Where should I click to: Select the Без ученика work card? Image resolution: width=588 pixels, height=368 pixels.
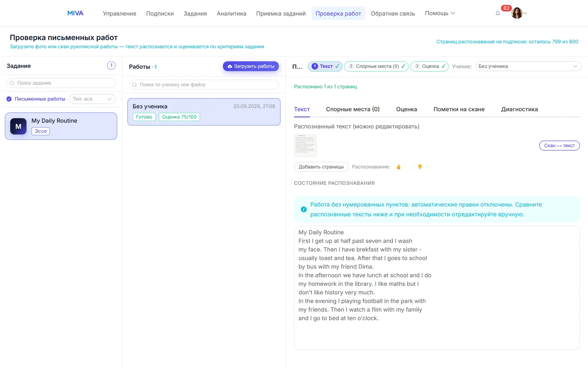coord(204,112)
